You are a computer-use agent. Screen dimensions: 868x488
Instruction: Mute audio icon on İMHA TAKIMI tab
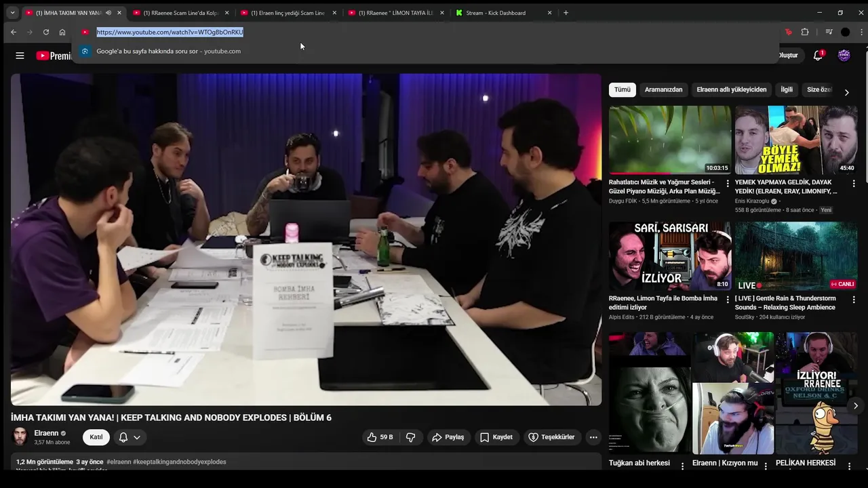(x=108, y=13)
